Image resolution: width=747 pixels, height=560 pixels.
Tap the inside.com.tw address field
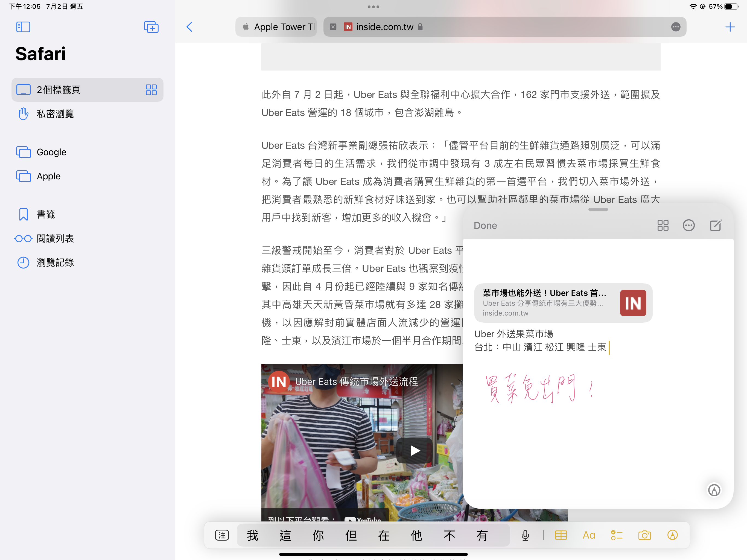click(x=505, y=27)
